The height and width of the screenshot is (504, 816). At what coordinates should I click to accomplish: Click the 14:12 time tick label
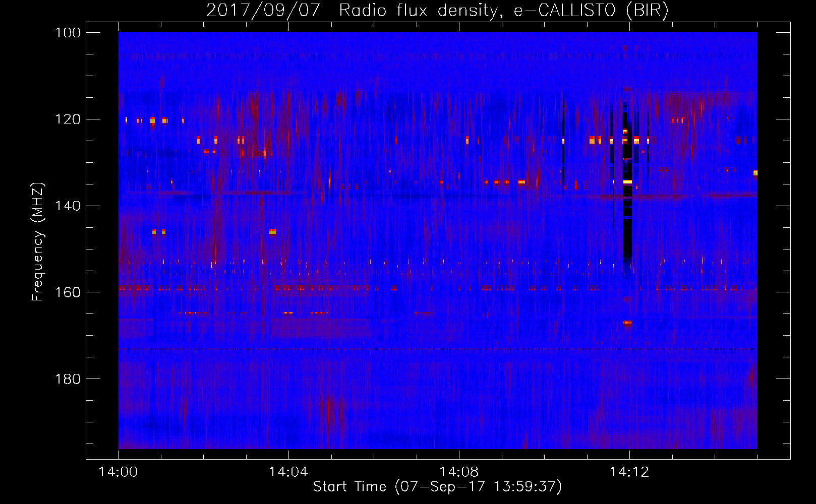[x=629, y=472]
